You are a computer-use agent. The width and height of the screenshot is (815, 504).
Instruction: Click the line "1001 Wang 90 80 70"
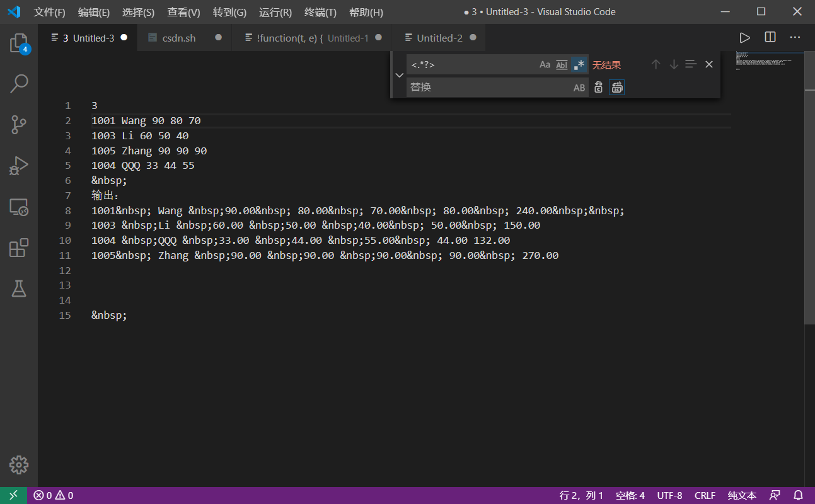[146, 120]
